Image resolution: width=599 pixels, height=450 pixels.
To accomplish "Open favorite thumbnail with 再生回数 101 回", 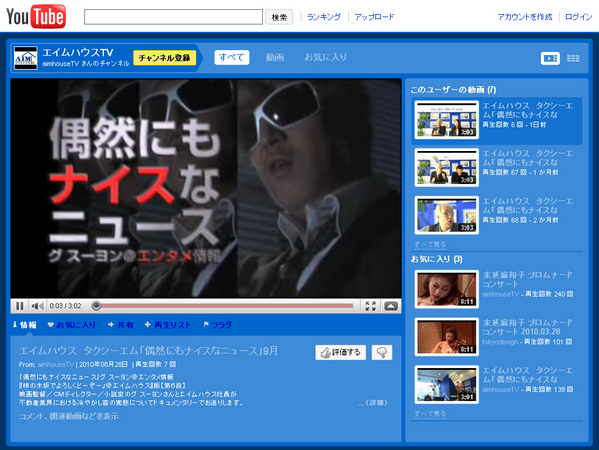I will click(x=447, y=337).
